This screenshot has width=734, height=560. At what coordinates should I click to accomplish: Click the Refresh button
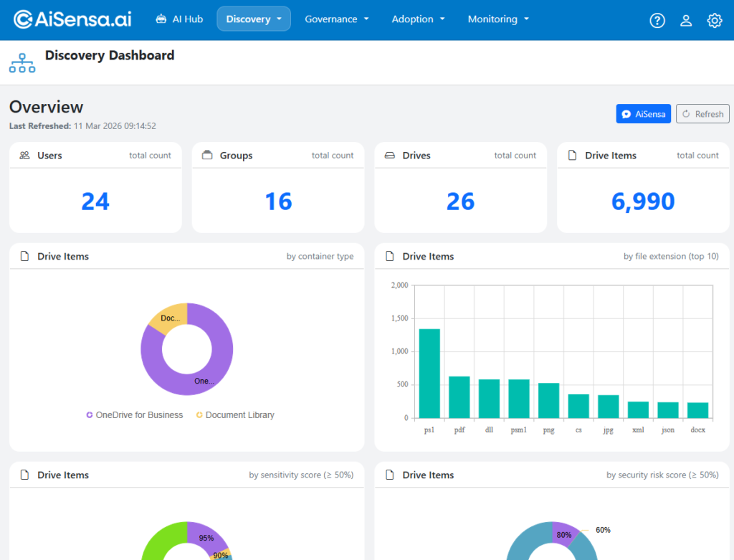click(x=702, y=114)
